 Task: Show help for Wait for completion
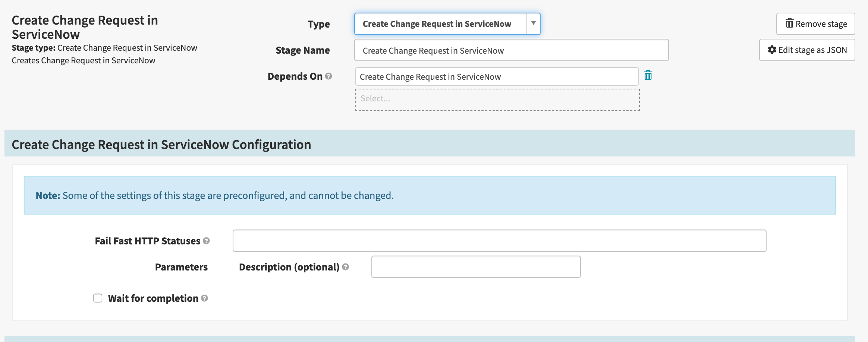(204, 298)
